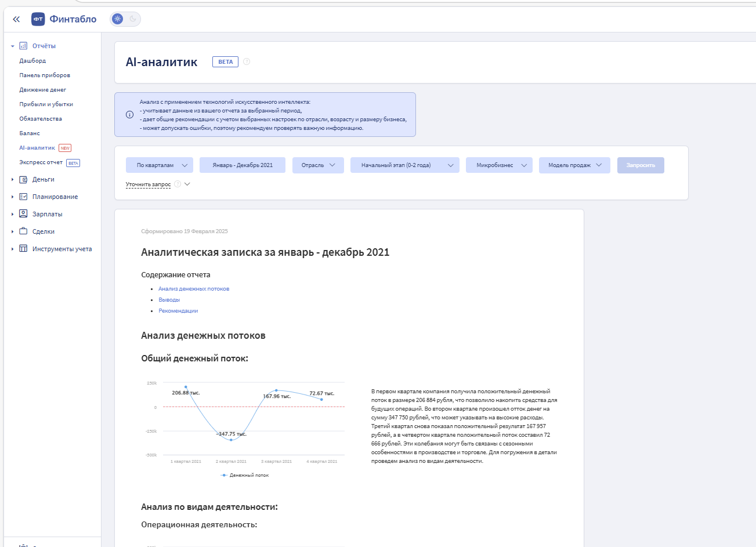Click help icon next to BETA badge
The width and height of the screenshot is (756, 547).
click(247, 61)
